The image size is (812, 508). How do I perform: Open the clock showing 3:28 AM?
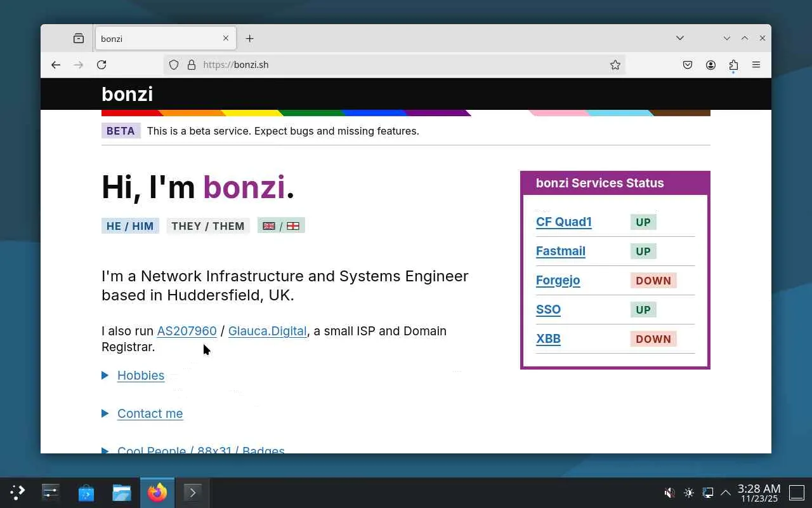coord(759,493)
